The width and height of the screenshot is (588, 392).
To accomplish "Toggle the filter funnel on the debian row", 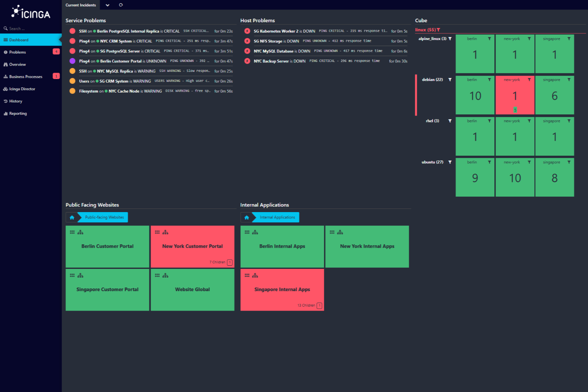I will [x=450, y=79].
